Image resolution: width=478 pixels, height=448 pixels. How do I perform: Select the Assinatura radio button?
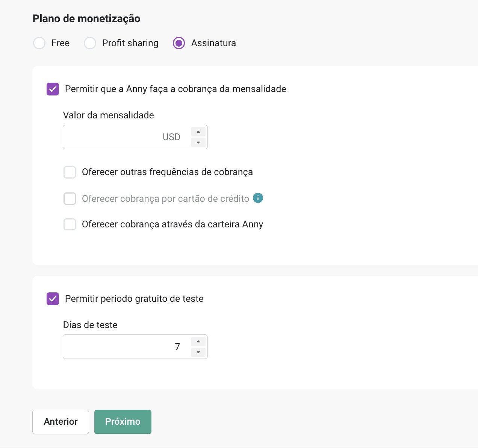tap(179, 43)
